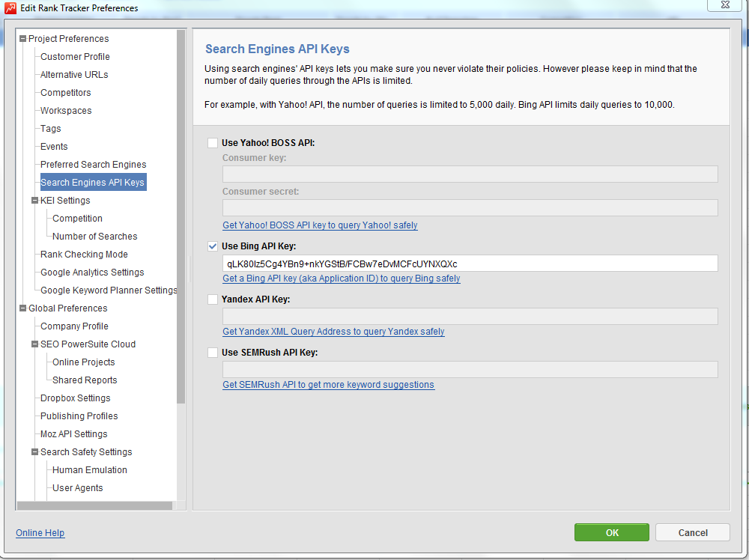749x560 pixels.
Task: Click the KEI Settings label
Action: tap(65, 201)
